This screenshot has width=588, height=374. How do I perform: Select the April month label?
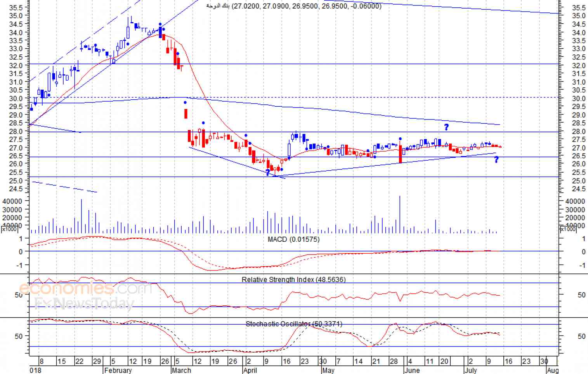(x=250, y=370)
